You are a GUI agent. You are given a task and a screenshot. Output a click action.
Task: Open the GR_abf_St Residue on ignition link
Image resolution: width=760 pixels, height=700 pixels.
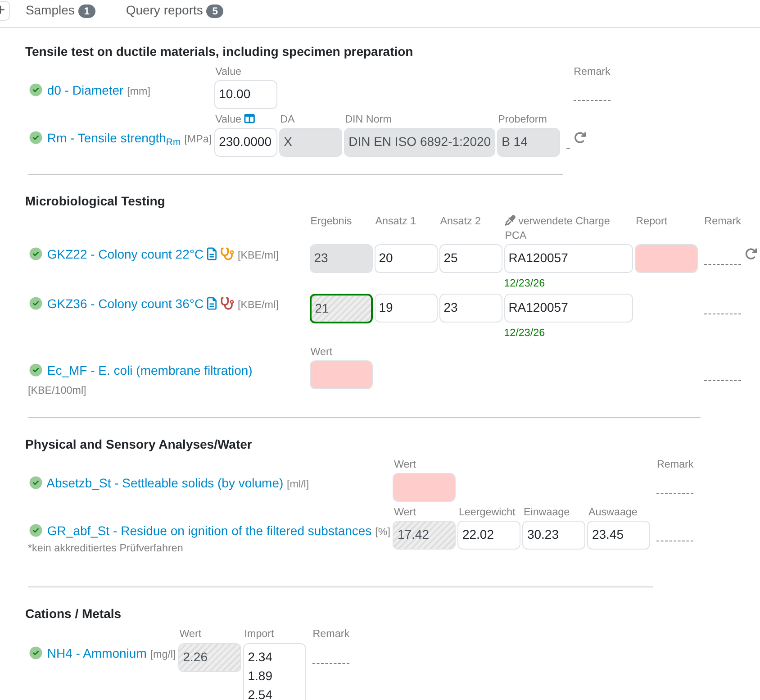pos(209,531)
